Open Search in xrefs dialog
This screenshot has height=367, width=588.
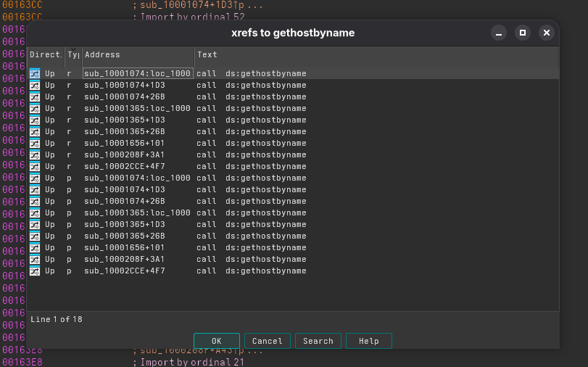318,341
